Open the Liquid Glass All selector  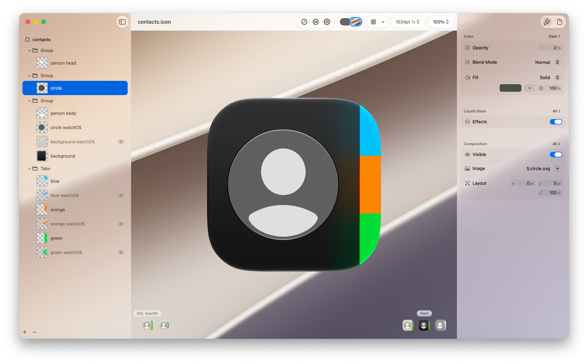[x=556, y=111]
